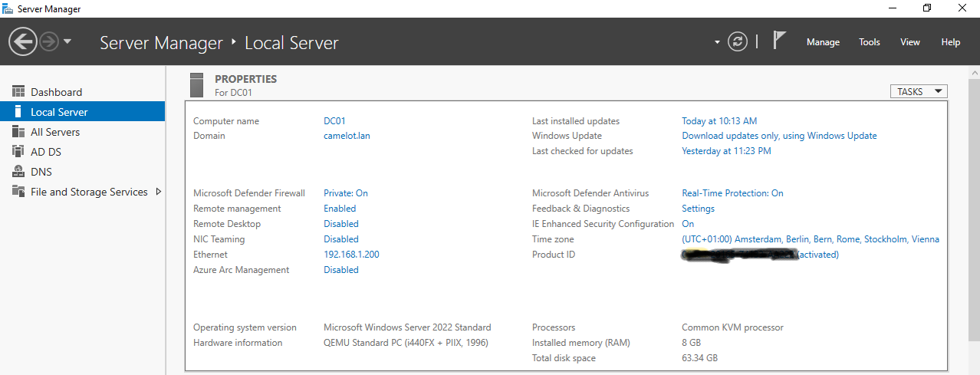980x375 pixels.
Task: Click the PROPERTIES heading
Action: click(x=245, y=79)
